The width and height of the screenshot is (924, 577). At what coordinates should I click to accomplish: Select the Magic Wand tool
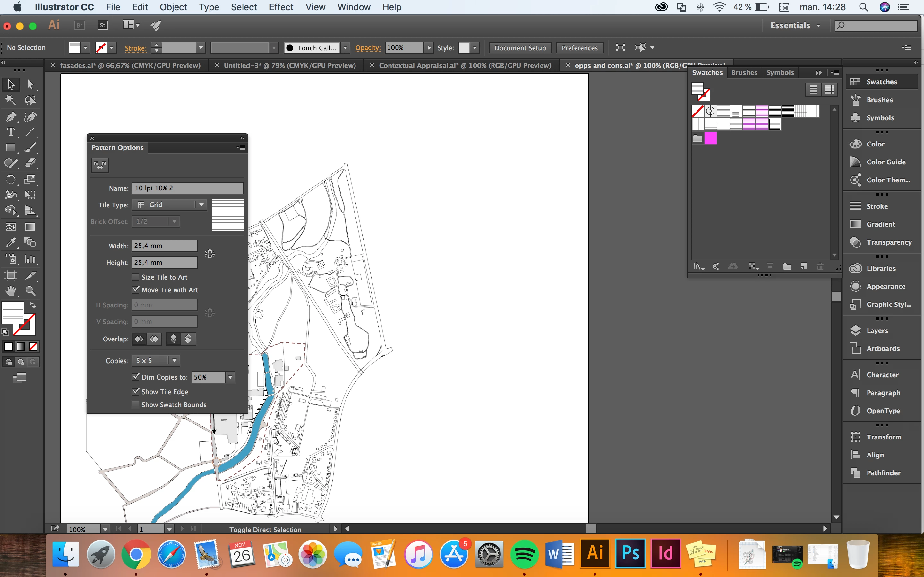tap(11, 100)
